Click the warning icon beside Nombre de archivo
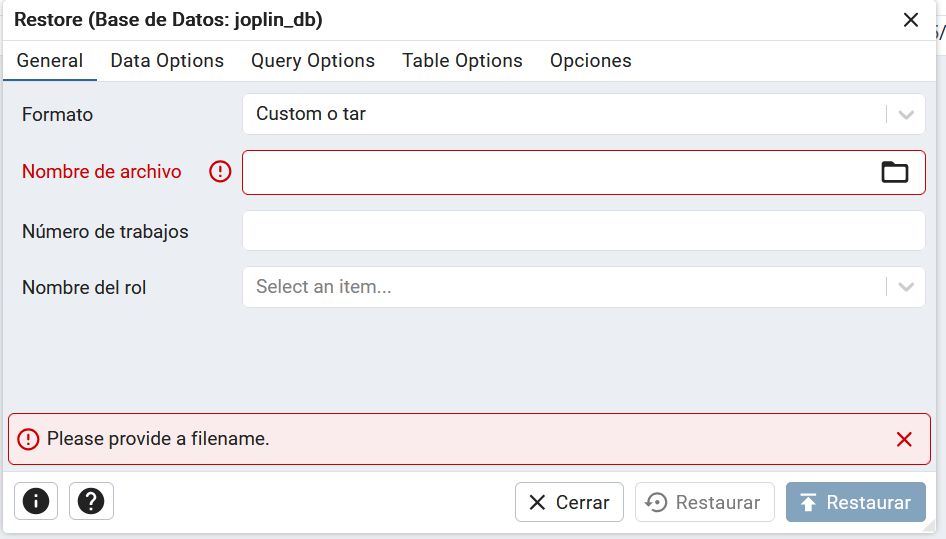 (x=220, y=172)
